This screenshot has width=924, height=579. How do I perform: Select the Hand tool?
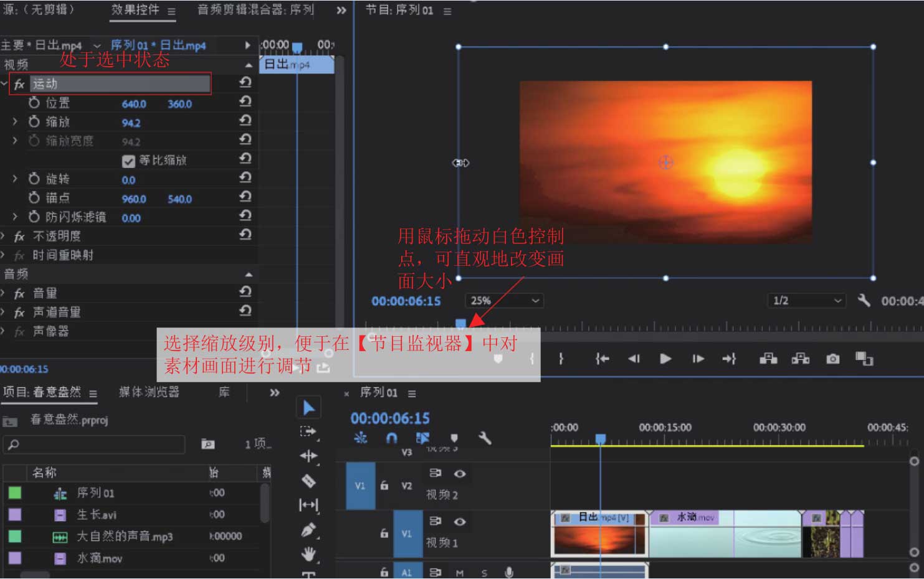(x=308, y=553)
